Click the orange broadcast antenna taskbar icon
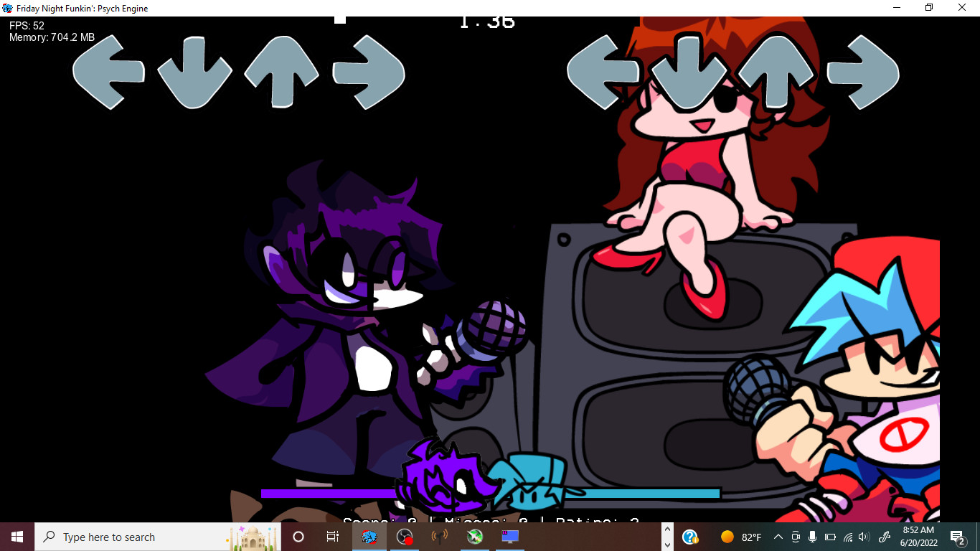This screenshot has height=551, width=980. pyautogui.click(x=440, y=537)
